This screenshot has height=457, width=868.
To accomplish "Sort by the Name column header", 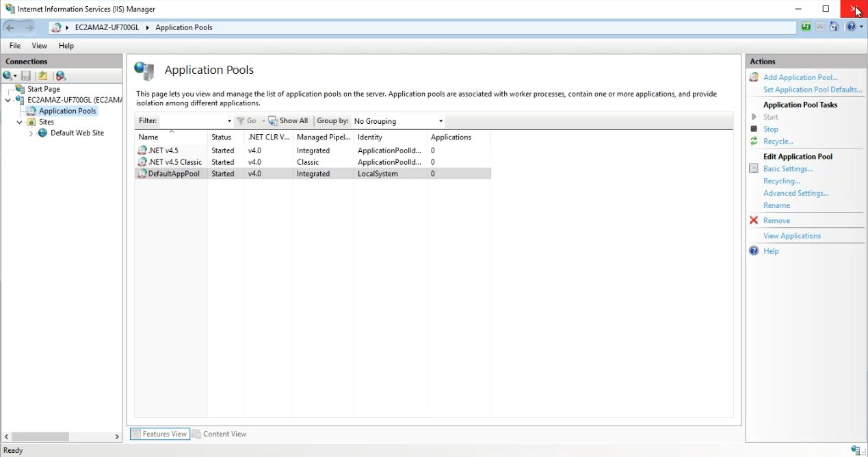I will [x=171, y=137].
